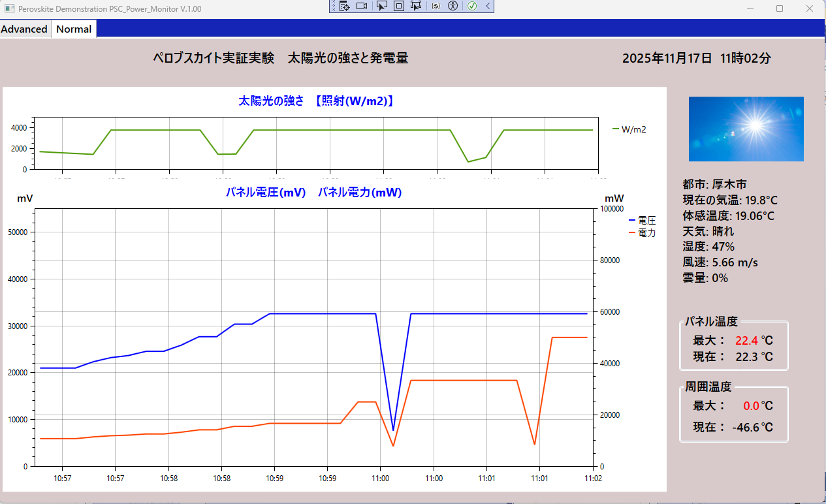The width and height of the screenshot is (826, 504).
Task: Click the パネル温度 group heading
Action: [x=711, y=321]
